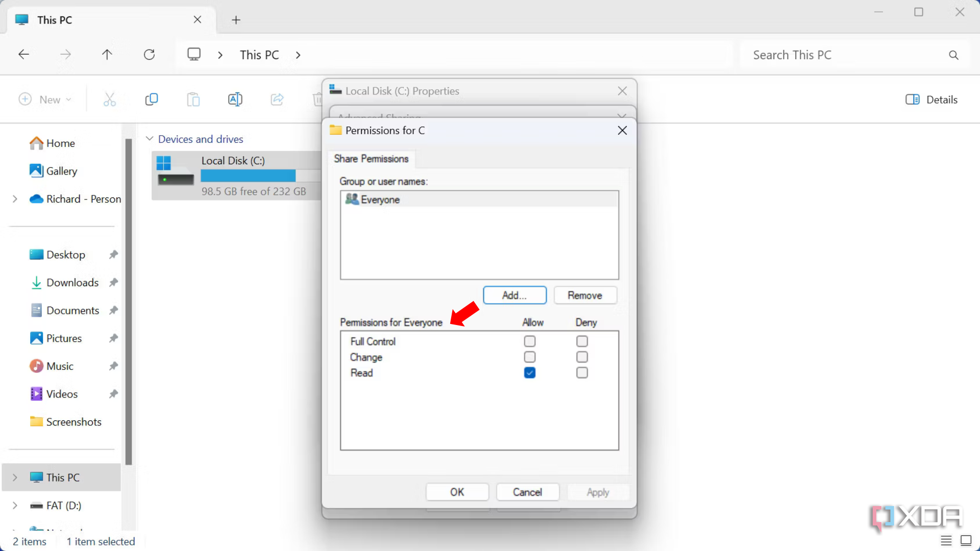Open the Rename tool from the toolbar
980x551 pixels.
coord(235,99)
